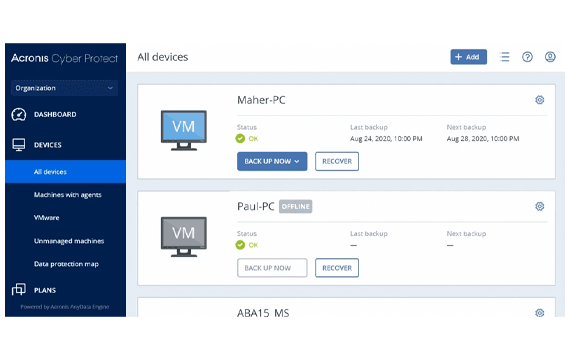Open settings gear for ABA15_MS
The height and width of the screenshot is (360, 570).
pos(539,313)
